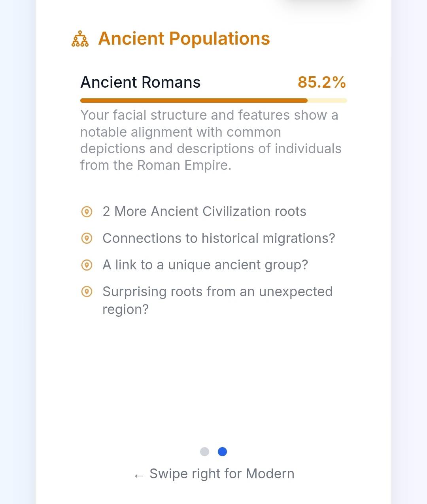The height and width of the screenshot is (504, 427).
Task: Select the active blue pagination dot
Action: [x=223, y=451]
